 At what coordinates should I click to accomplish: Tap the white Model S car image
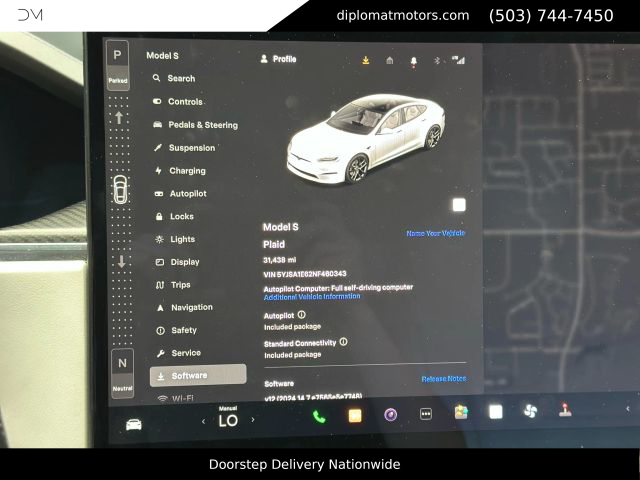(366, 138)
